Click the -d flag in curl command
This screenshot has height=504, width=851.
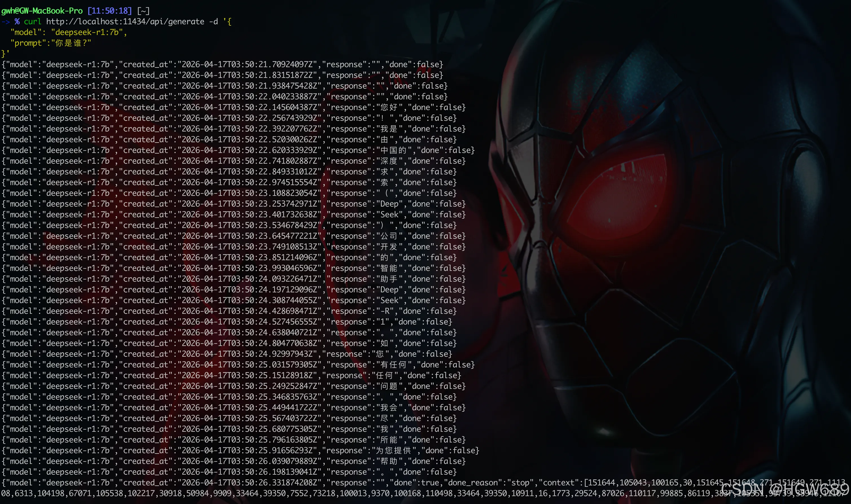[214, 22]
